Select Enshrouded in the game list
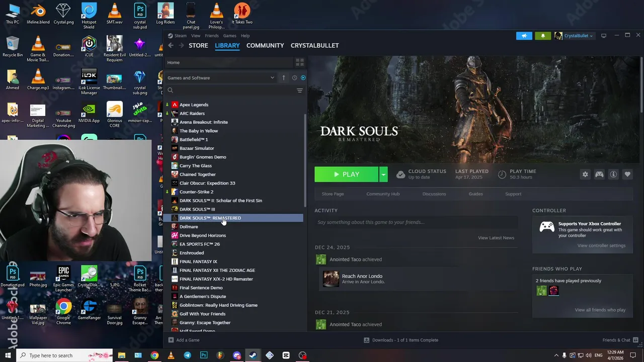 (192, 253)
